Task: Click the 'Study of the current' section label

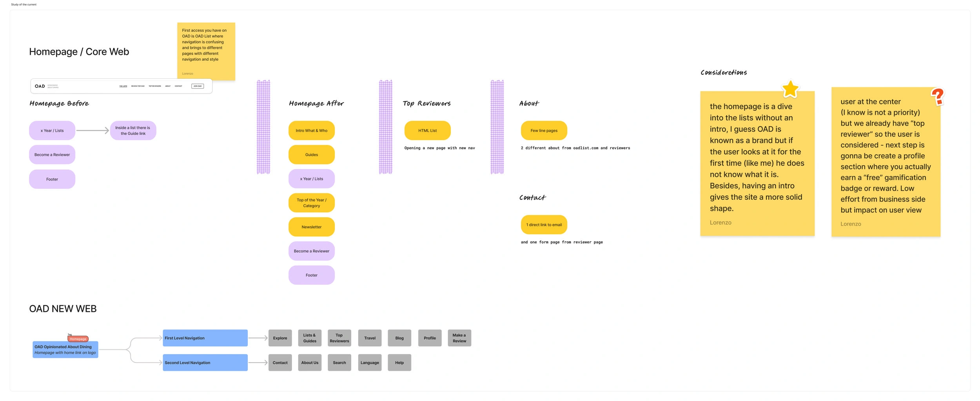Action: coord(24,5)
